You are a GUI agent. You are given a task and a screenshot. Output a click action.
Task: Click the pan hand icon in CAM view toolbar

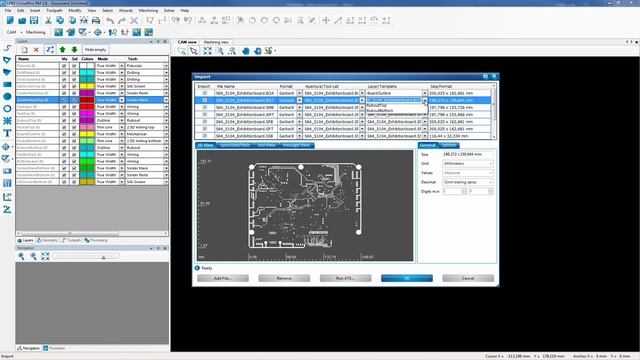coord(245,51)
